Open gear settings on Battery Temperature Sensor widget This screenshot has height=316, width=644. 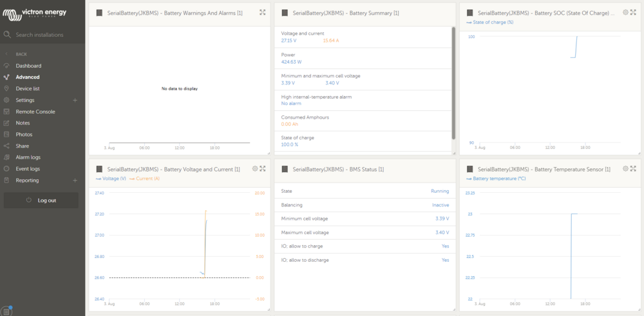coord(625,168)
